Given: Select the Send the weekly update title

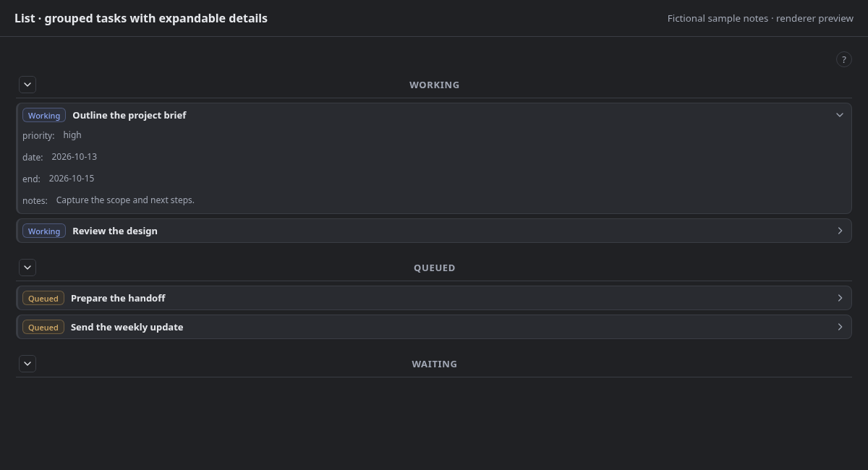Looking at the screenshot, I should tap(127, 327).
